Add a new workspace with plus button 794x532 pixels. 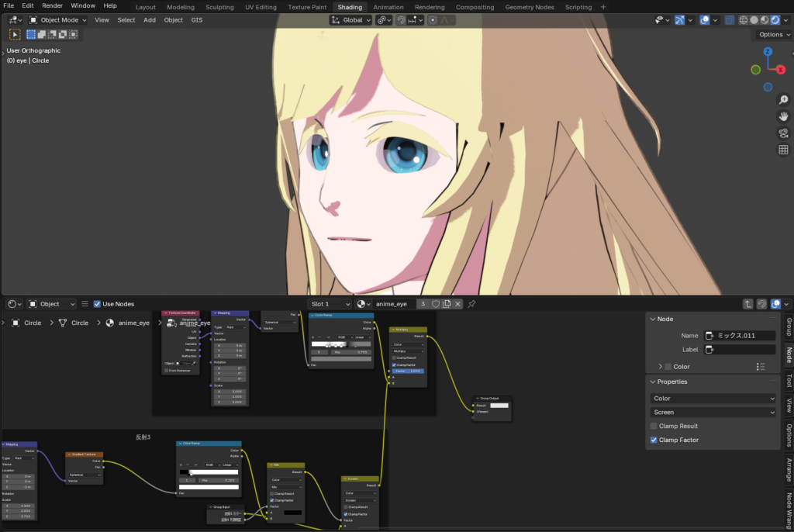click(x=603, y=7)
